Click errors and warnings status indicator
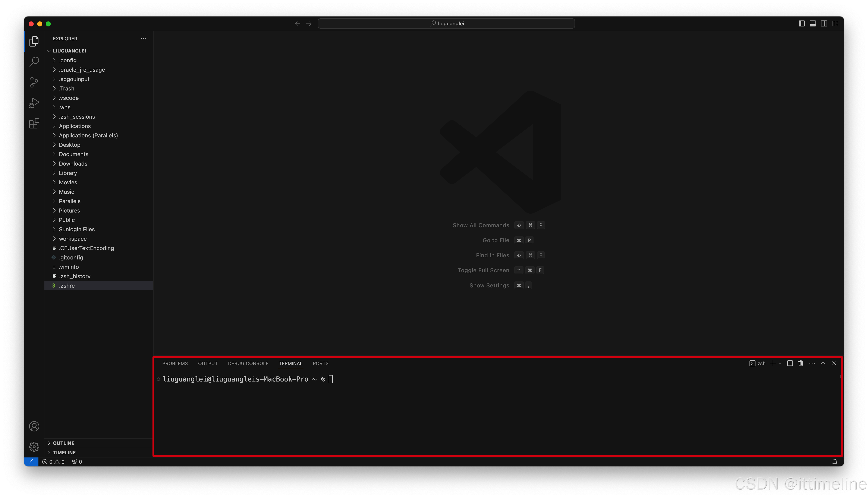 click(x=53, y=462)
